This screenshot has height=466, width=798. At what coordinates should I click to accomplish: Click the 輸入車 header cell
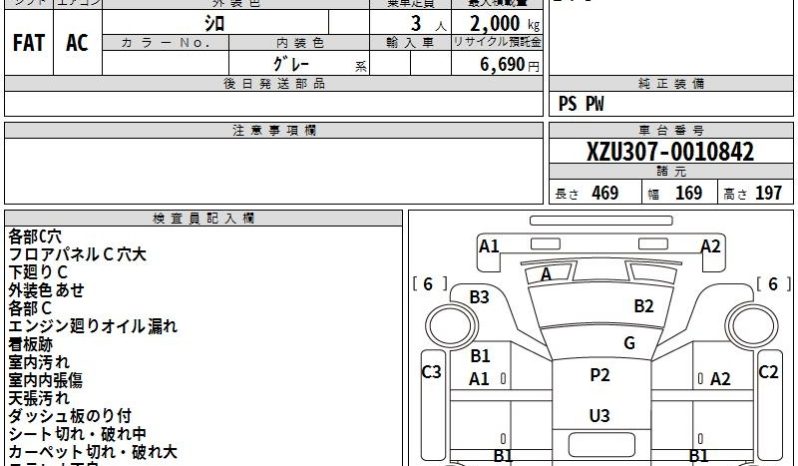410,43
